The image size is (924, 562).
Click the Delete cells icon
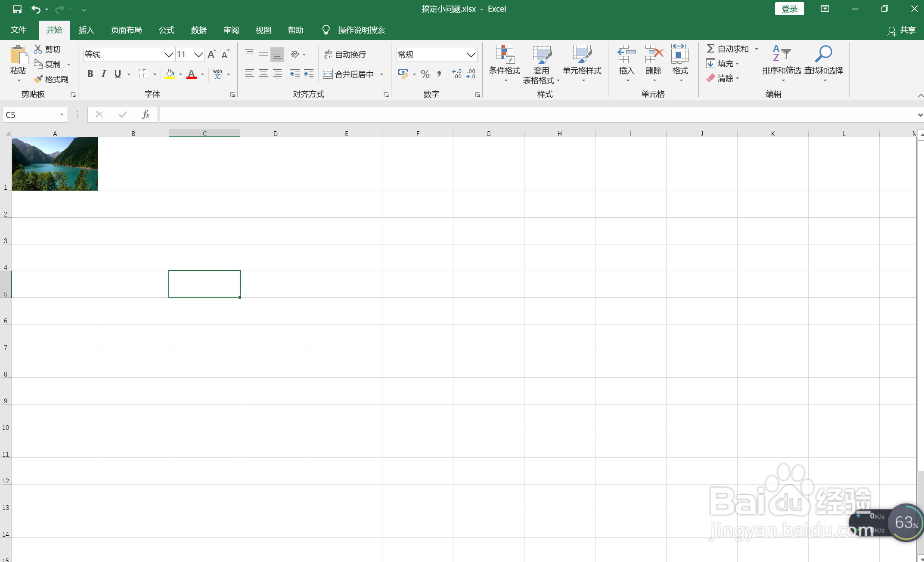pos(654,55)
